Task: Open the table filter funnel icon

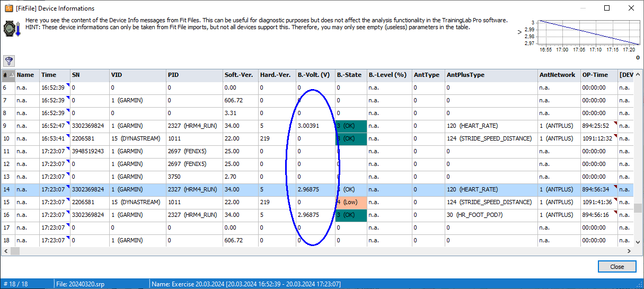Action: (x=9, y=60)
